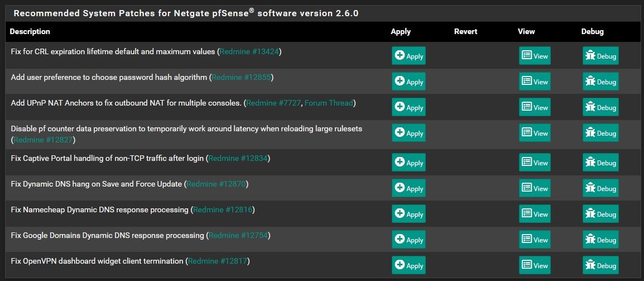
Task: Debug the OpenVPN dashboard widget patch
Action: (600, 265)
